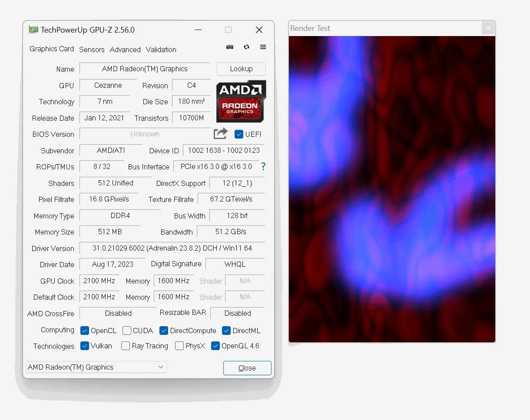Click the refresh icon in the toolbar
Screen dimensions: 530x420
click(246, 47)
